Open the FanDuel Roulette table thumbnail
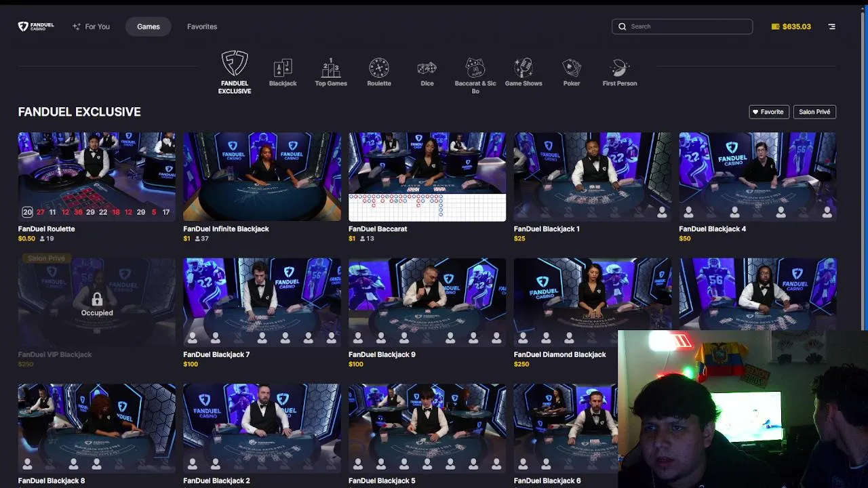Viewport: 868px width, 488px height. click(x=96, y=177)
